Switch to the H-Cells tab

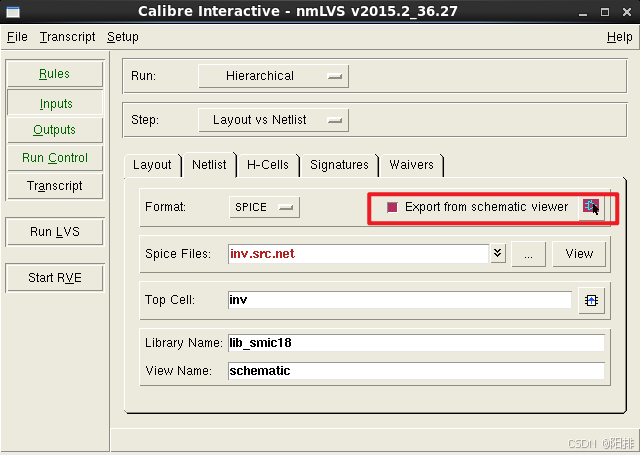pos(268,165)
